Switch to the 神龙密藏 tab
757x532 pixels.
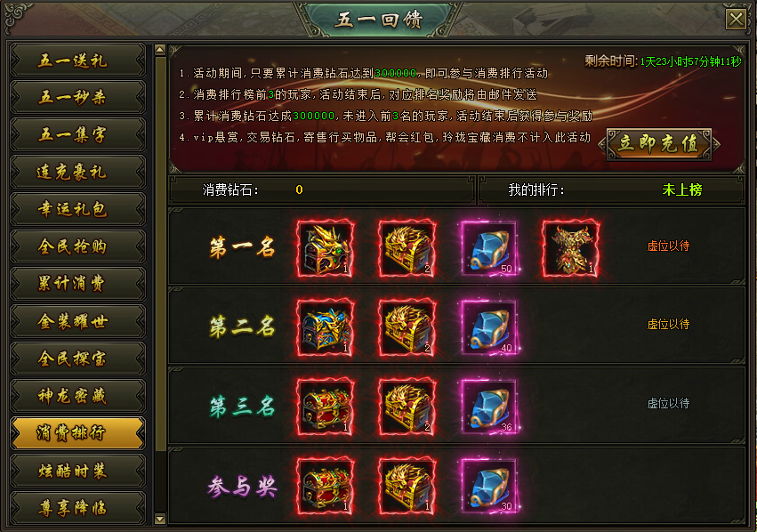pyautogui.click(x=77, y=395)
